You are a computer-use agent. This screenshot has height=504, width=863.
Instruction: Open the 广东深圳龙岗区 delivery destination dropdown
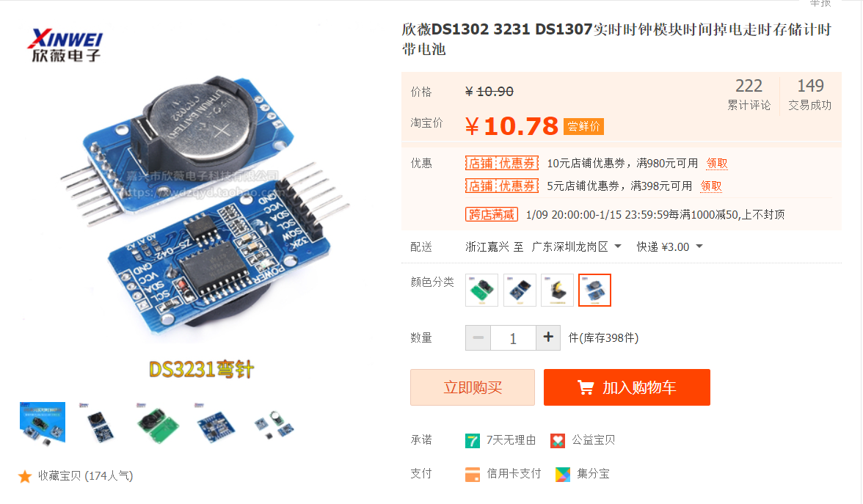click(576, 247)
